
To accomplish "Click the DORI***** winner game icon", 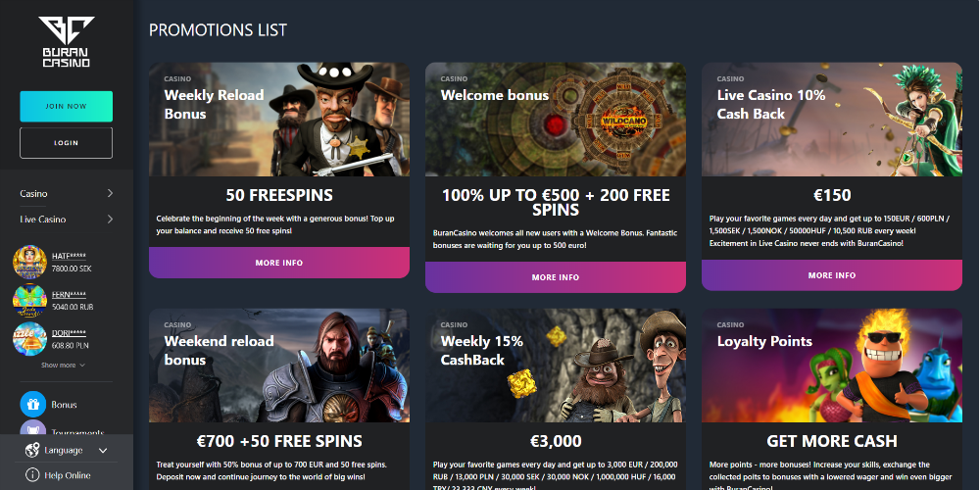I will [x=30, y=339].
